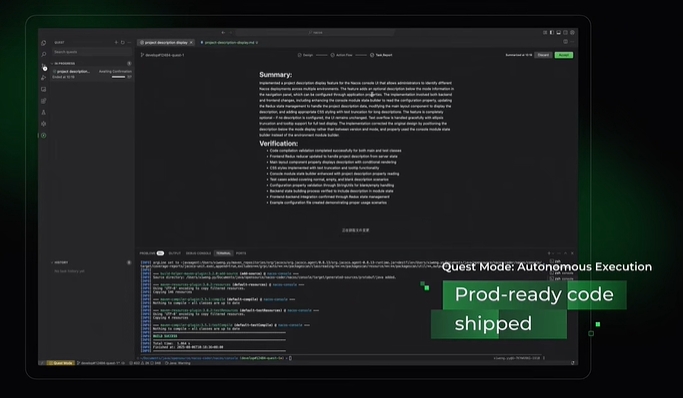Viewport: 683px width, 398px height.
Task: Click the remote indicator in status bar
Action: (42, 363)
